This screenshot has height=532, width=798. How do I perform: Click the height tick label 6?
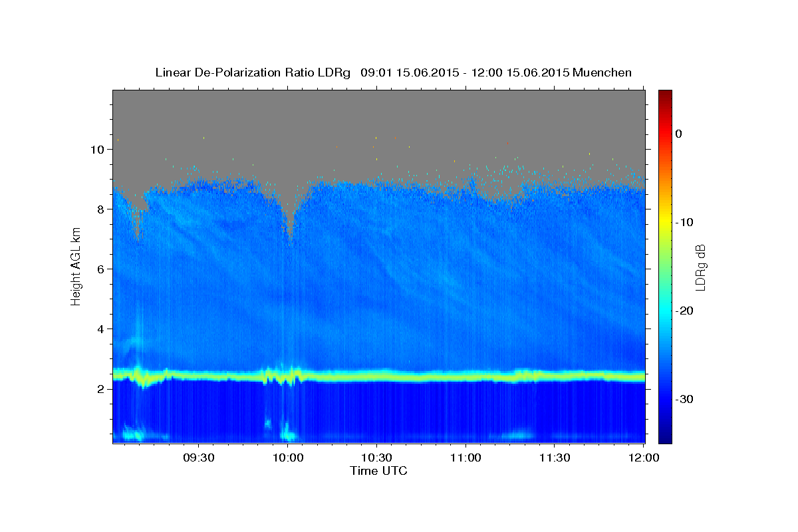[100, 269]
